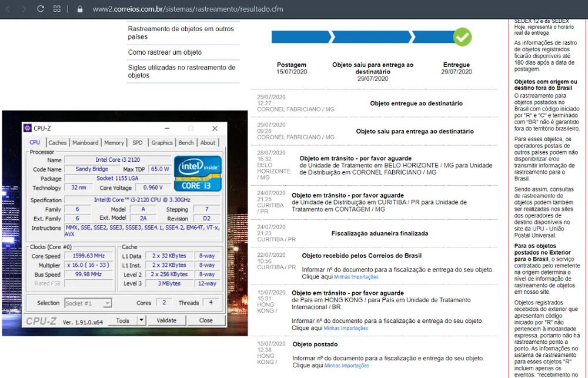Click the Bus Speed '99.98 MHz' value
Viewport: 588px width, 378px height.
(x=89, y=274)
